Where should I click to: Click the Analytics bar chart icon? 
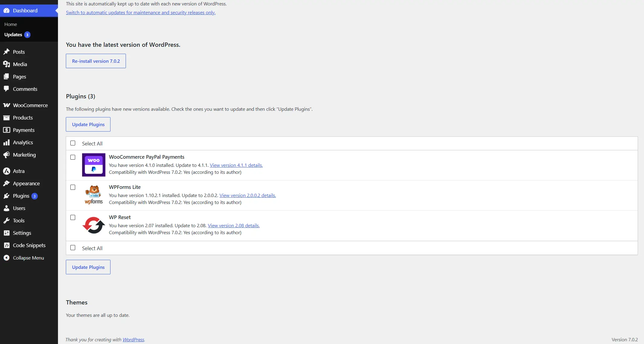6,142
